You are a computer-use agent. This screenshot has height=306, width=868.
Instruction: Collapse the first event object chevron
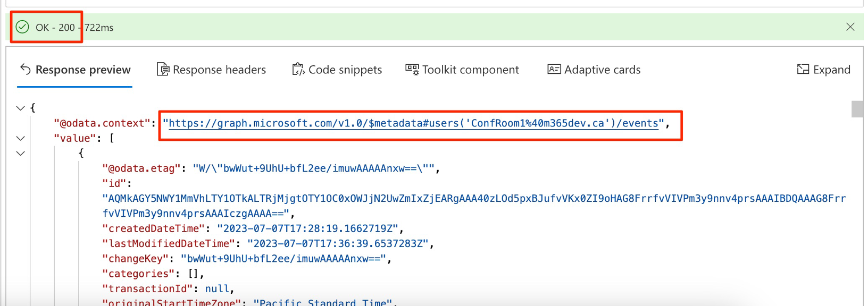point(20,153)
